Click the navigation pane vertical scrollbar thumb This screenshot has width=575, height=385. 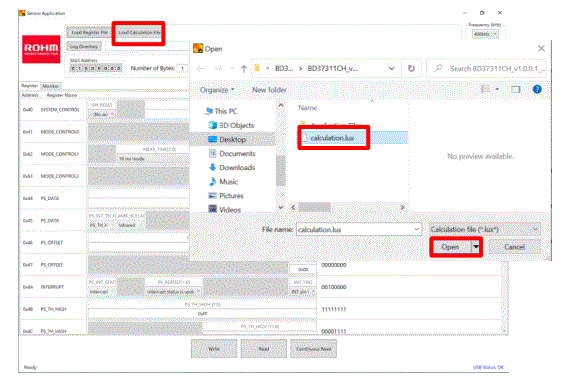[x=281, y=170]
